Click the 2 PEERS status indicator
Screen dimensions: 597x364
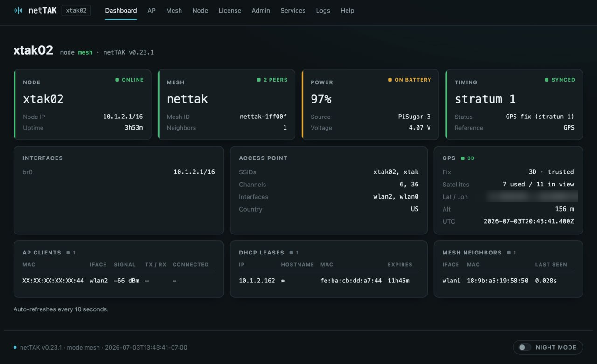point(272,80)
